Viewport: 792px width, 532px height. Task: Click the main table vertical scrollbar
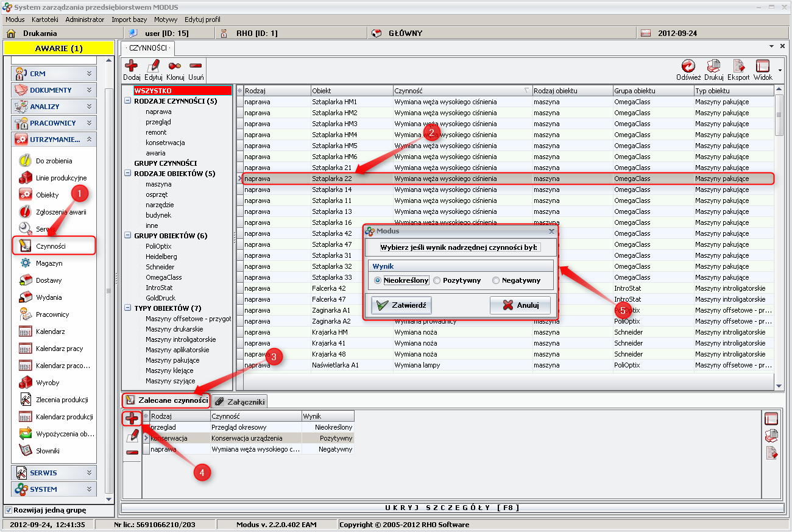[779, 244]
